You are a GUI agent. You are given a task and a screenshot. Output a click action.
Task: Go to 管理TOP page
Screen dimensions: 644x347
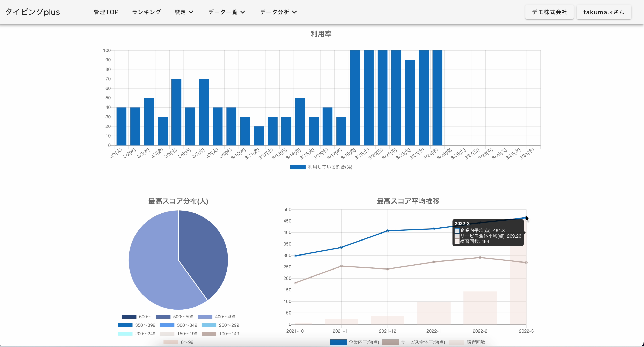[x=106, y=12]
